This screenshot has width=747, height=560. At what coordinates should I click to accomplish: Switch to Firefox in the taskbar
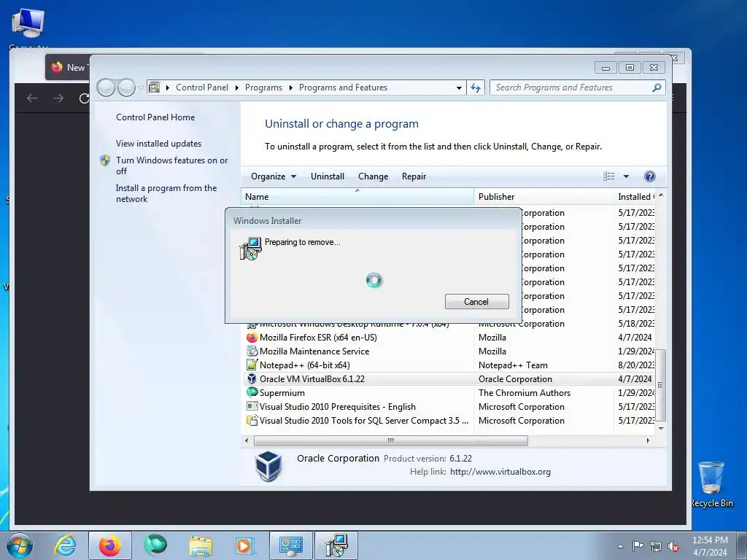click(110, 545)
